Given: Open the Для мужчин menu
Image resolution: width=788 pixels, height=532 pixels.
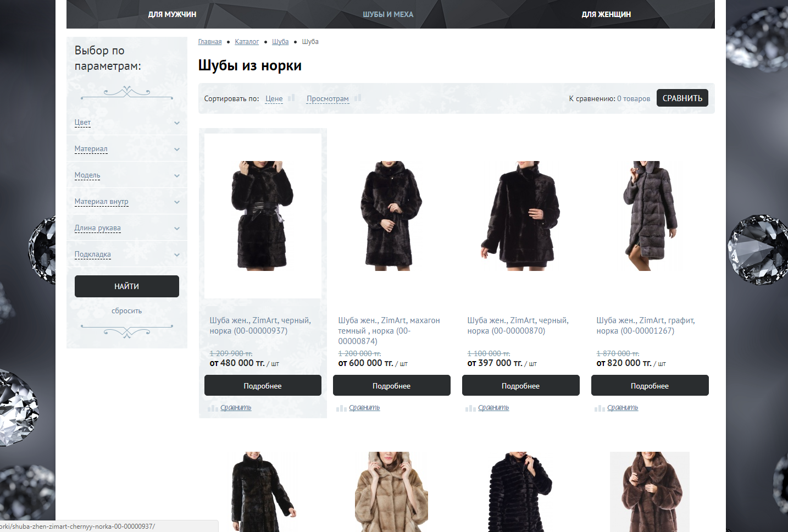Looking at the screenshot, I should tap(172, 14).
